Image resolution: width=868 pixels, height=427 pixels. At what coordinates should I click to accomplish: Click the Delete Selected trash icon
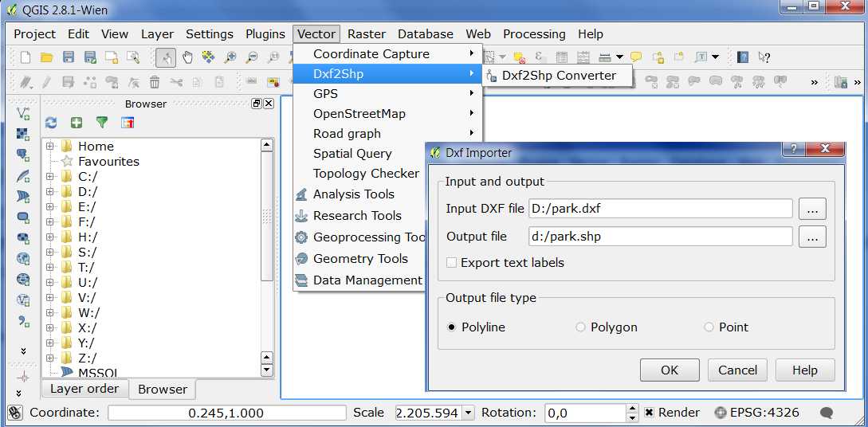(155, 82)
